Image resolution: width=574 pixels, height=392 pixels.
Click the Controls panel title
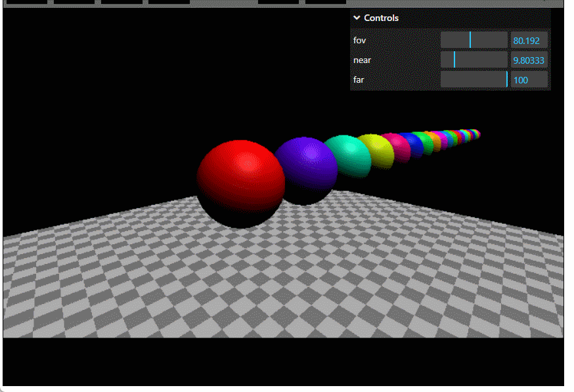tap(381, 18)
